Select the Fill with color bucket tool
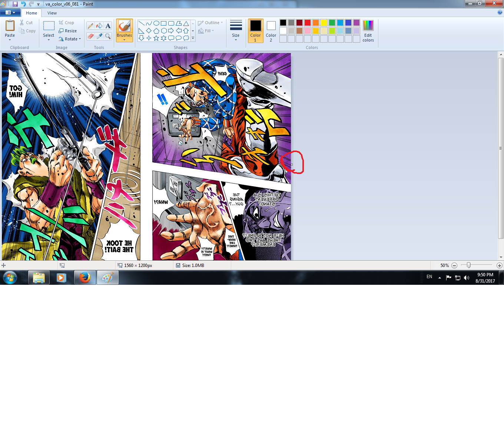504x445 pixels. (99, 26)
